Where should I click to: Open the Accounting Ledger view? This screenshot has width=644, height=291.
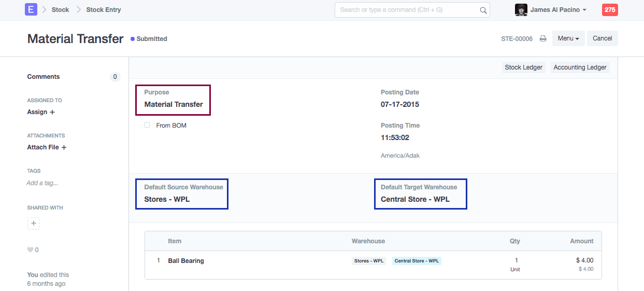click(580, 67)
